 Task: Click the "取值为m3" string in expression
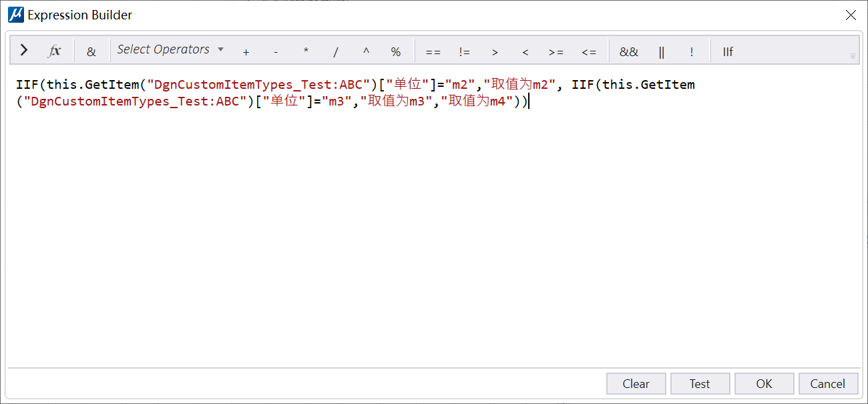[x=397, y=102]
